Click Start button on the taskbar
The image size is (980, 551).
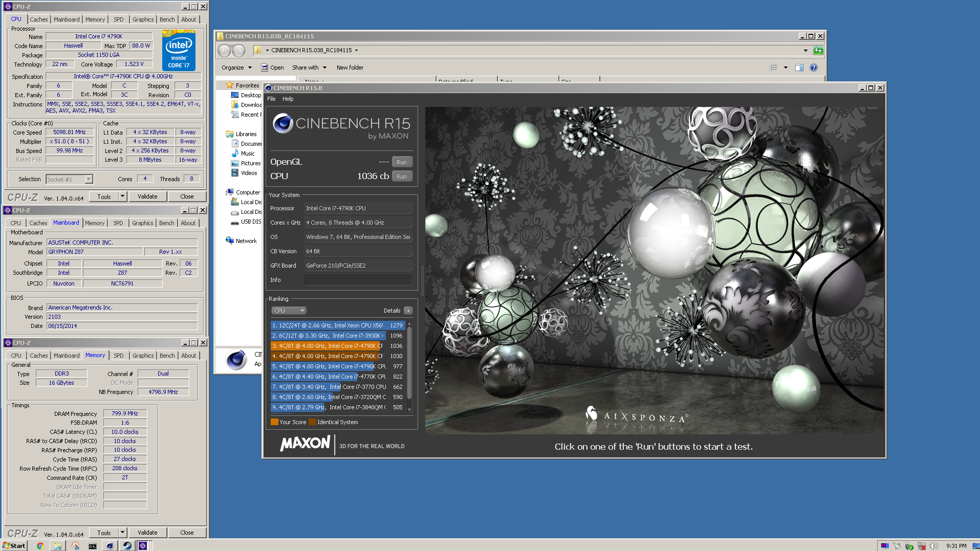14,546
